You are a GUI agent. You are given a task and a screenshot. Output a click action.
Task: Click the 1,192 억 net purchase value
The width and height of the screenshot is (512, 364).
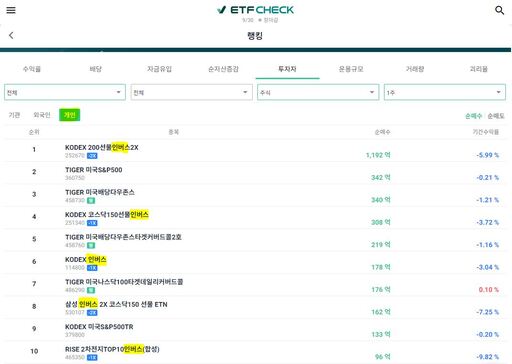point(378,155)
